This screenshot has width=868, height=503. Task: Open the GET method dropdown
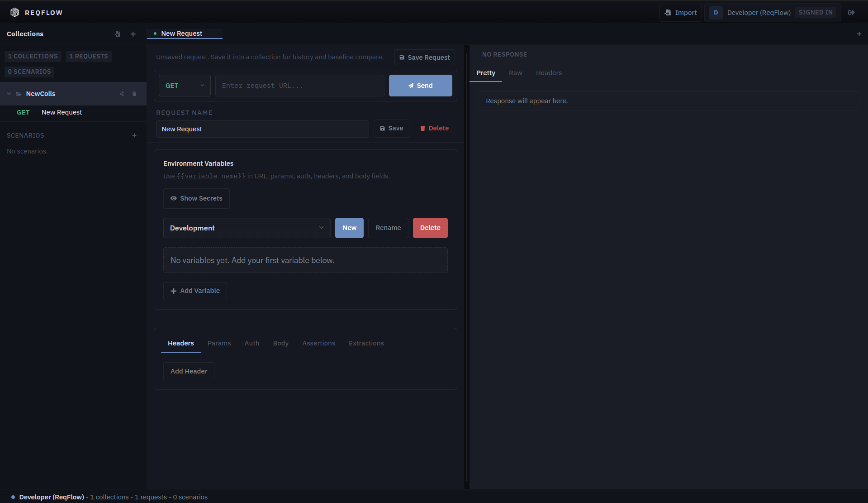pyautogui.click(x=184, y=85)
